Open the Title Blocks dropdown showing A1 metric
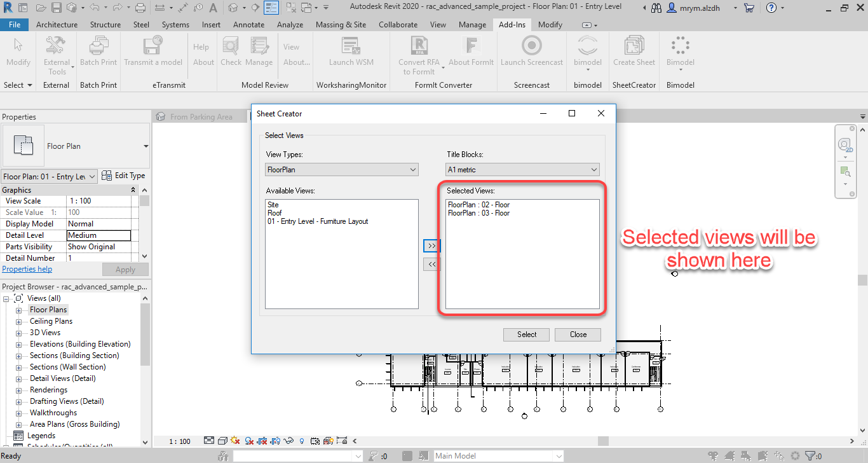This screenshot has width=868, height=463. pos(522,169)
